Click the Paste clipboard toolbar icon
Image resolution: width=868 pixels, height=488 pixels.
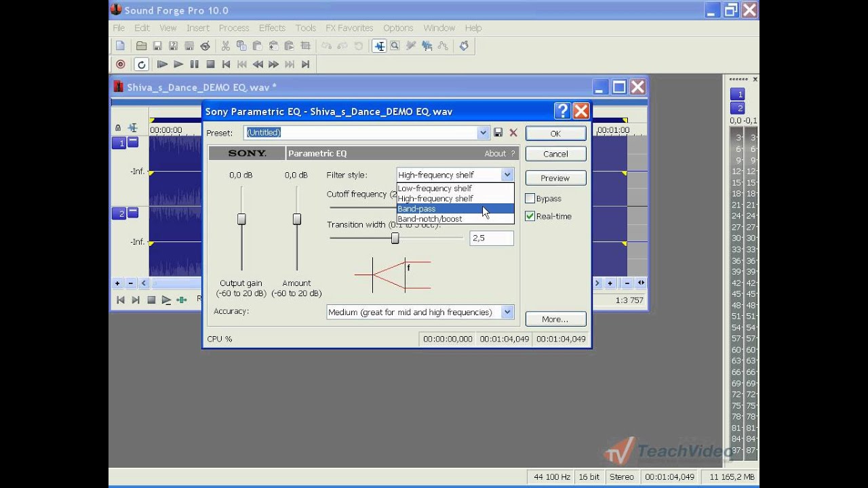[x=257, y=46]
